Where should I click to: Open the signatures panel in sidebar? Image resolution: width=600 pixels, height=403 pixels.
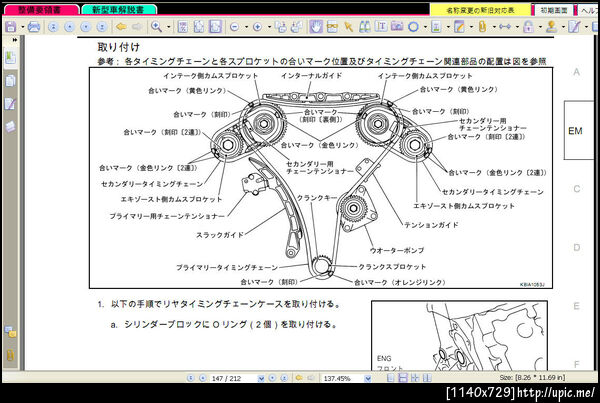coord(10,104)
